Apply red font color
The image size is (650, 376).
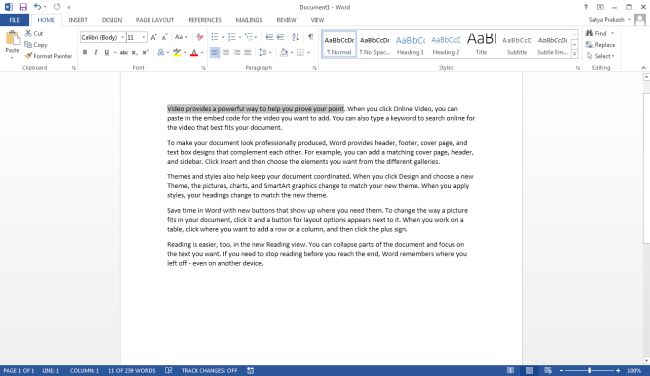pyautogui.click(x=194, y=52)
